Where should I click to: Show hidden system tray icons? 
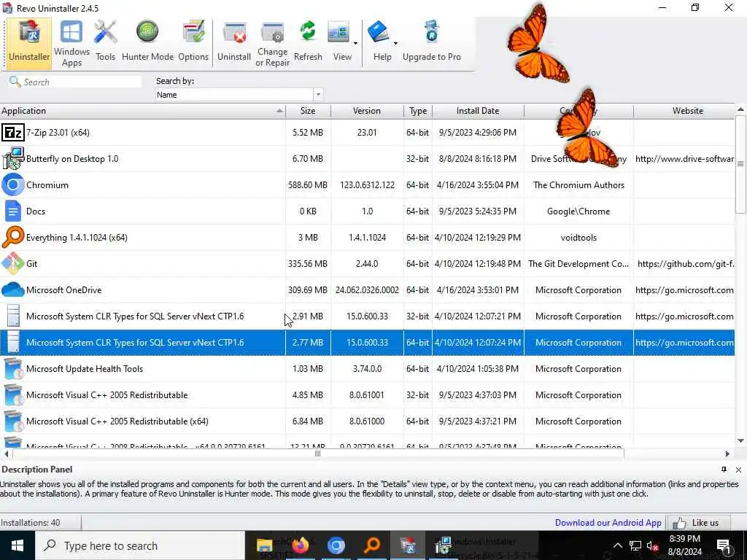tap(617, 545)
